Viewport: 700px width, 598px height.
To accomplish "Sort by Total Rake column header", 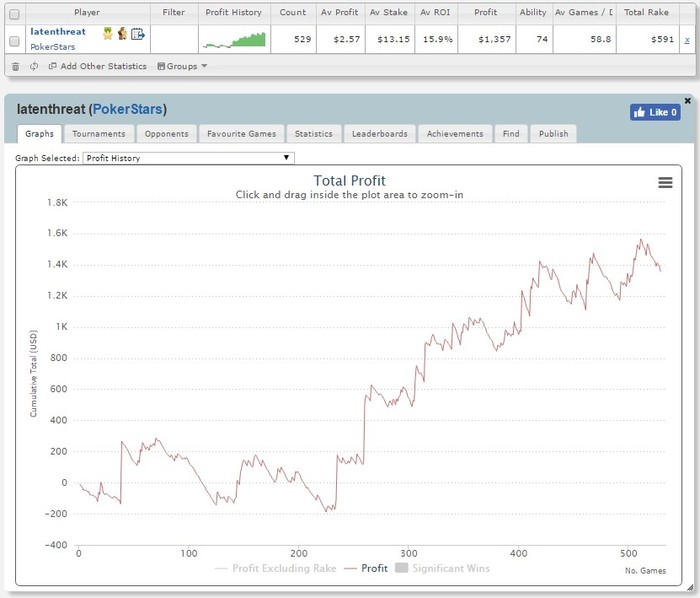I will click(x=646, y=12).
